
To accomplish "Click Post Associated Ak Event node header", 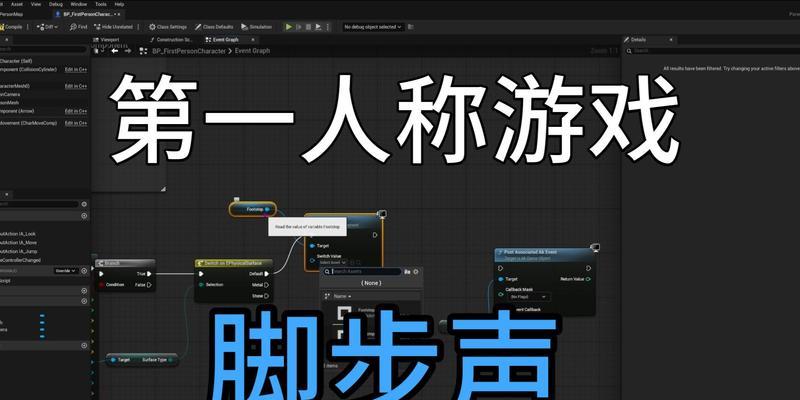I will point(545,254).
